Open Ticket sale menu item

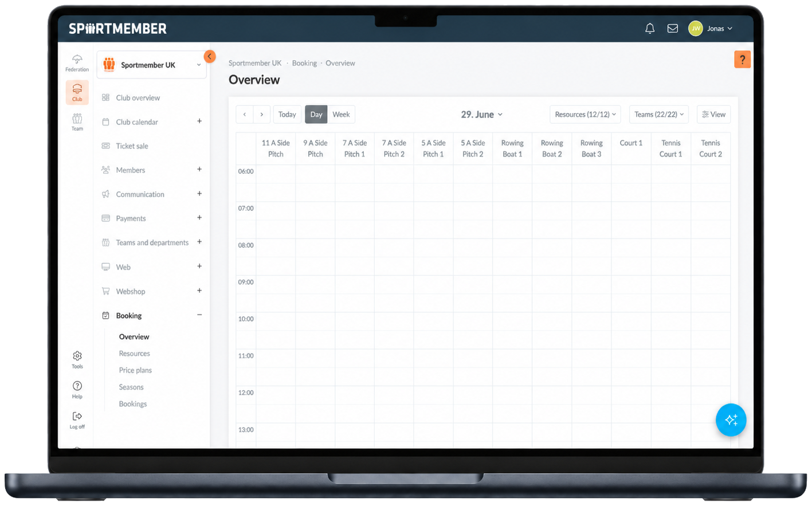coord(132,146)
